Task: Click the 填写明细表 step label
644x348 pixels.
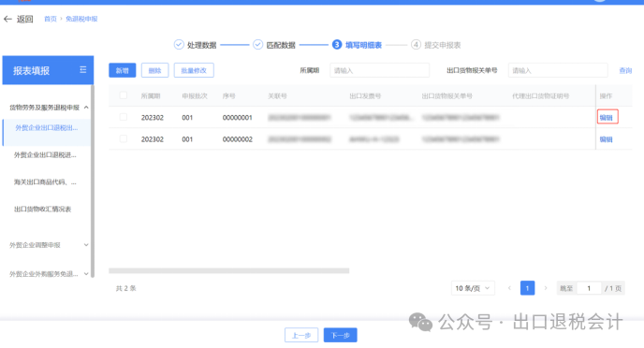Action: tap(363, 45)
